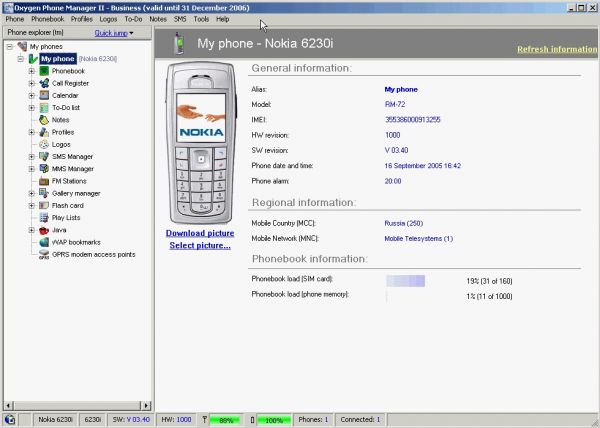Click the Connected: 1 status entry

(360, 420)
